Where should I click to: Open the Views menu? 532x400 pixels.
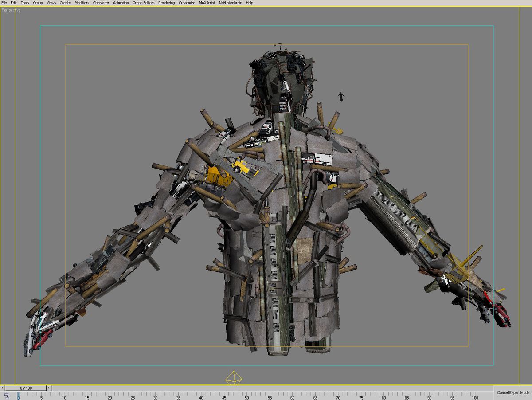[x=51, y=2]
